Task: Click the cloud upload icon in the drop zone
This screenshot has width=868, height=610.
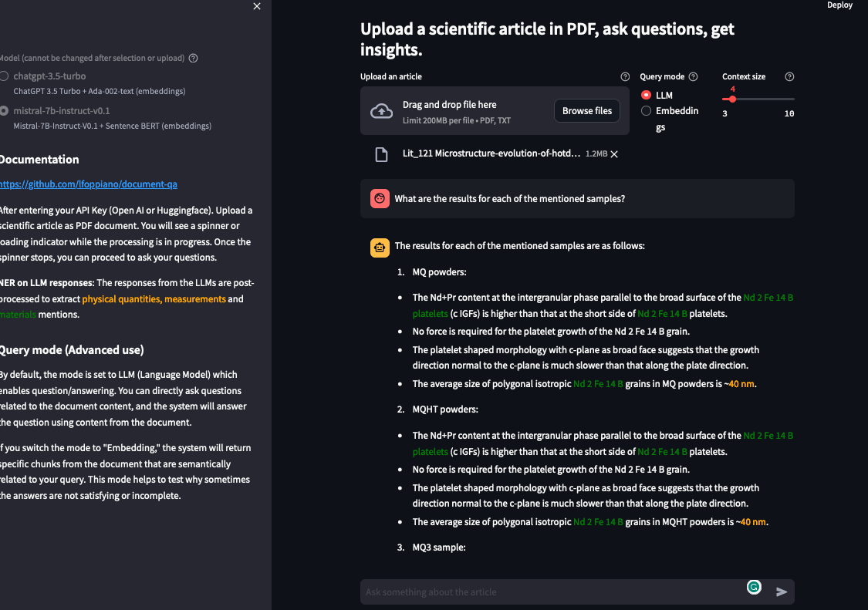Action: [381, 110]
